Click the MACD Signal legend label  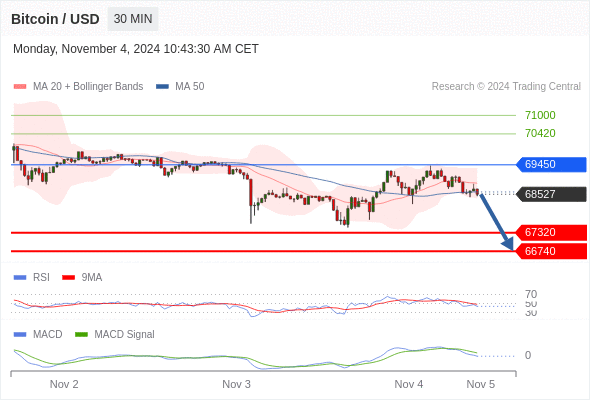click(x=125, y=335)
